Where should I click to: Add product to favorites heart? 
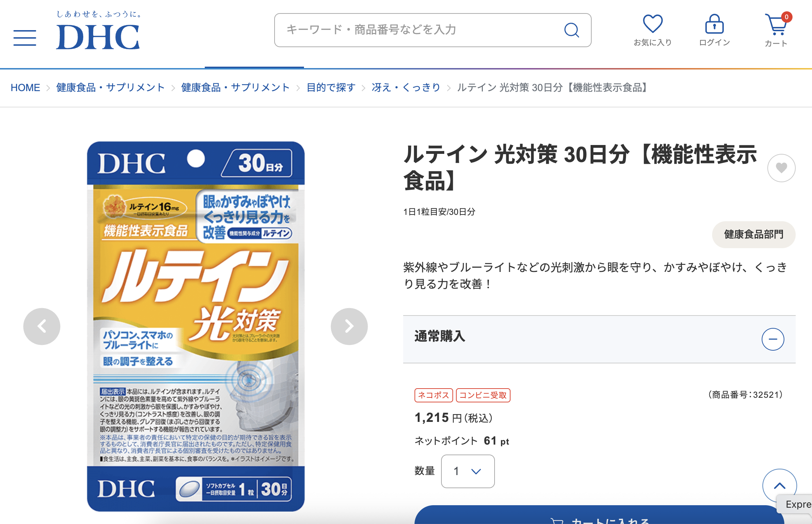(x=781, y=168)
